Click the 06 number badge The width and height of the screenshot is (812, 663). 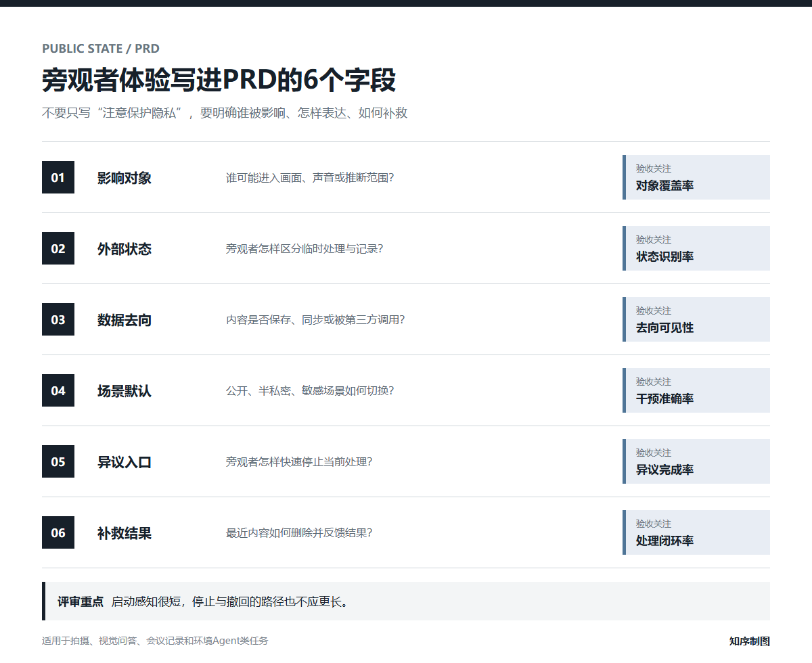tap(58, 532)
